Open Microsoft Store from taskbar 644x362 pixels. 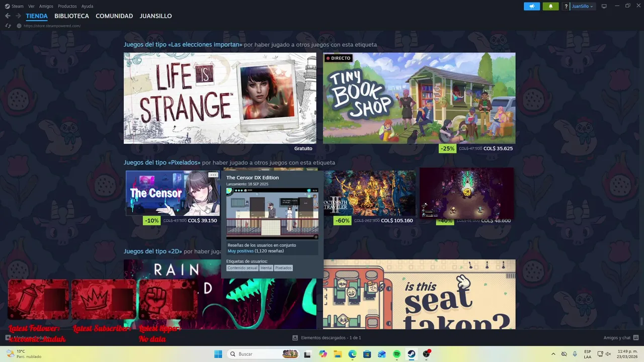coord(367,354)
